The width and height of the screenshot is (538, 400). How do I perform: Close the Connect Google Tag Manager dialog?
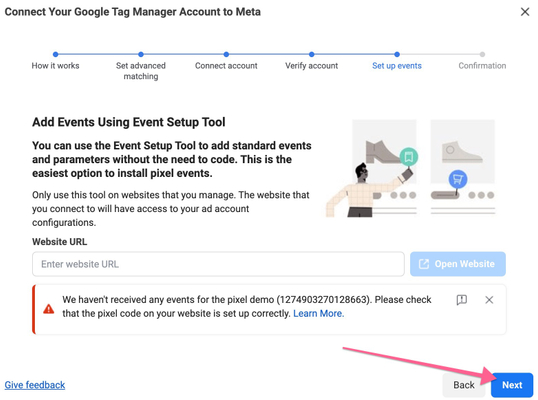pyautogui.click(x=525, y=12)
